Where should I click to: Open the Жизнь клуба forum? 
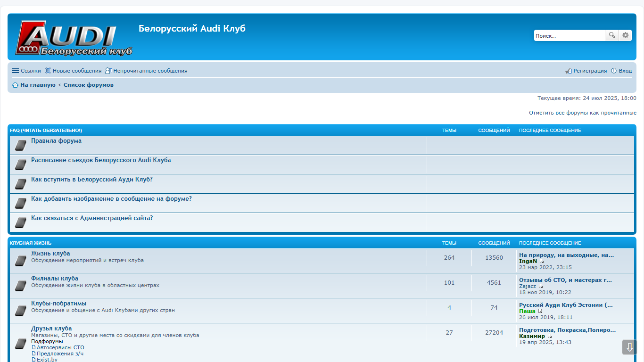point(50,254)
